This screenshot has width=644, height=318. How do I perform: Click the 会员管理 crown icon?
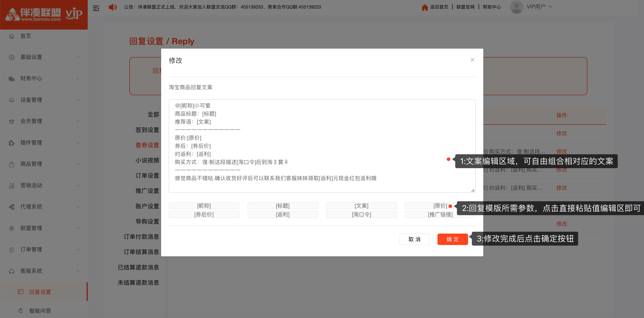pos(11,121)
